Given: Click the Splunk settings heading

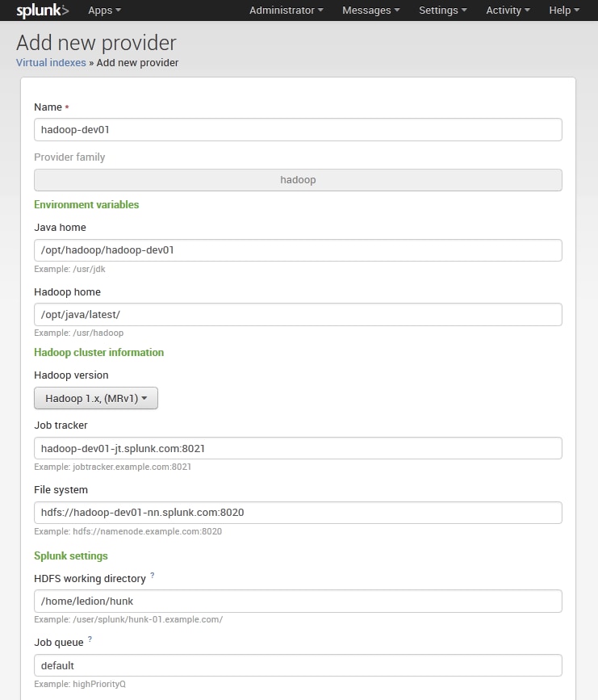Looking at the screenshot, I should (x=71, y=555).
